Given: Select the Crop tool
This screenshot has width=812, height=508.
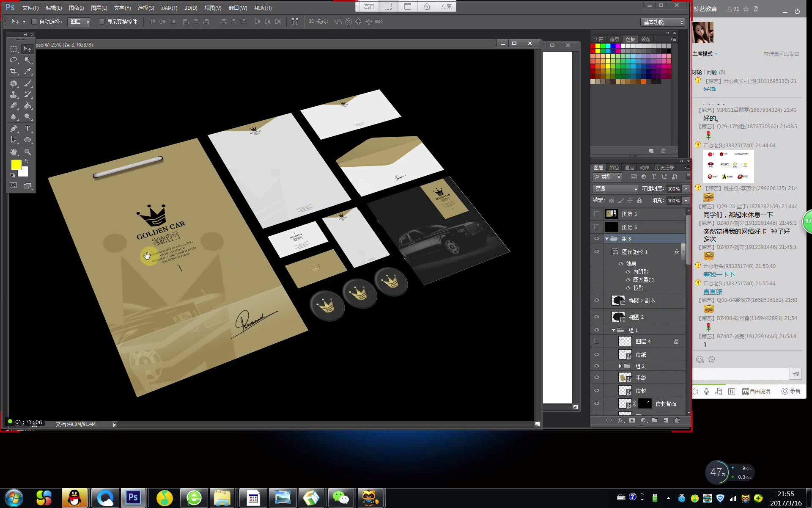Looking at the screenshot, I should pyautogui.click(x=14, y=72).
